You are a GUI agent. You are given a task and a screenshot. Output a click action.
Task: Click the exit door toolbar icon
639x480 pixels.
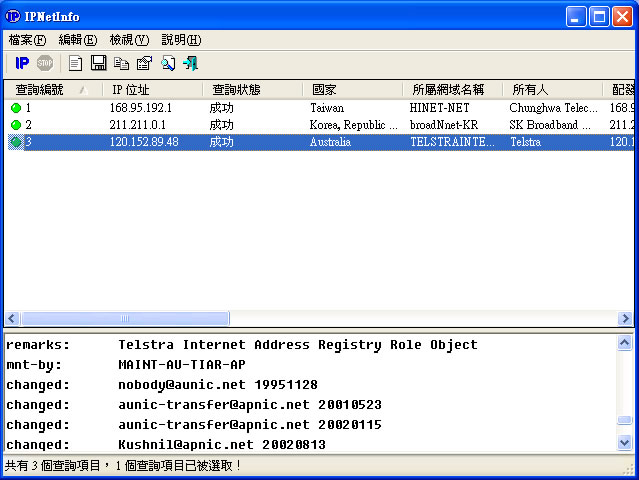click(190, 63)
